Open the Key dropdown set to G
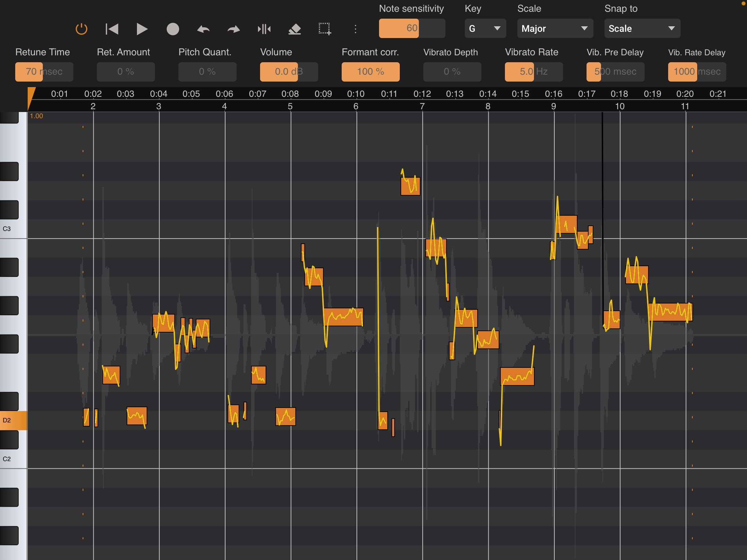Viewport: 747px width, 560px height. [x=485, y=28]
